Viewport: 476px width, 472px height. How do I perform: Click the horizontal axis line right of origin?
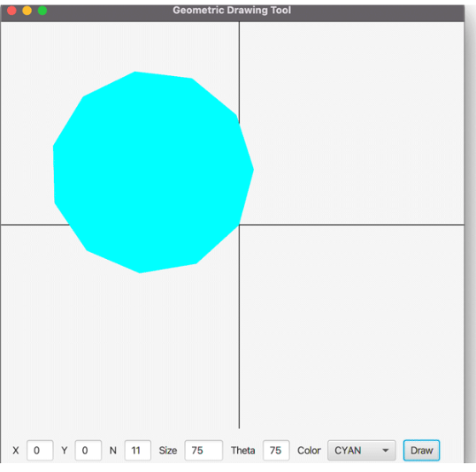point(352,225)
